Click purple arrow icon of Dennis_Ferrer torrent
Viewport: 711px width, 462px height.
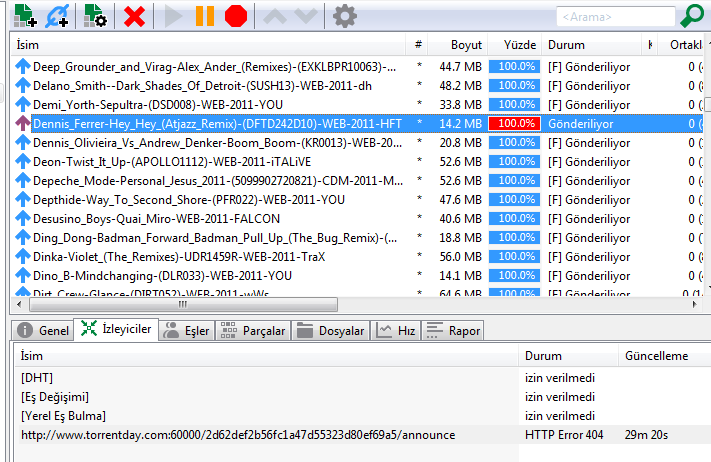(22, 123)
